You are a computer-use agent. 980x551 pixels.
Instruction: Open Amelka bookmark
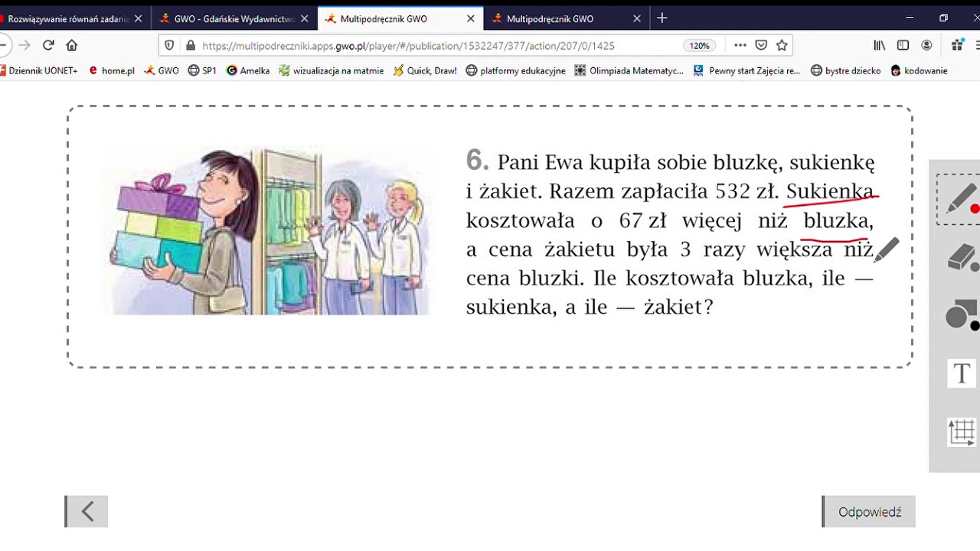click(248, 70)
